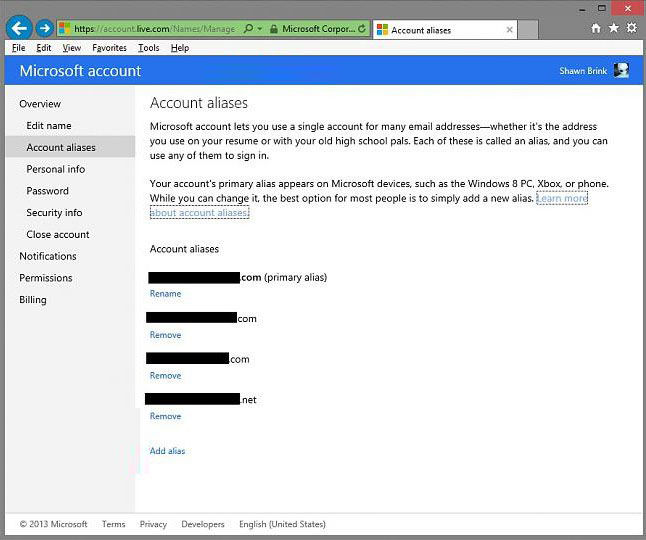Image resolution: width=646 pixels, height=540 pixels.
Task: Open Billing in the sidebar
Action: [x=33, y=300]
